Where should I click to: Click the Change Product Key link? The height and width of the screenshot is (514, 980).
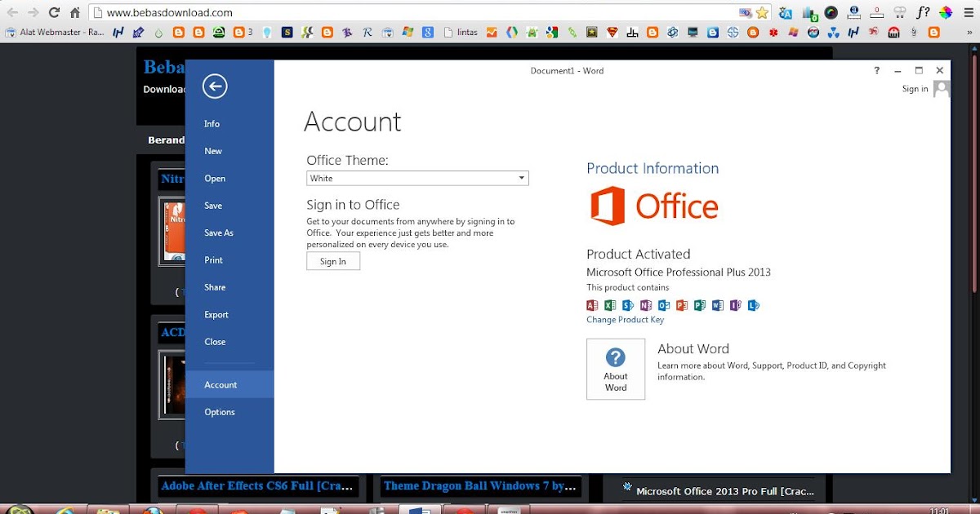click(626, 320)
